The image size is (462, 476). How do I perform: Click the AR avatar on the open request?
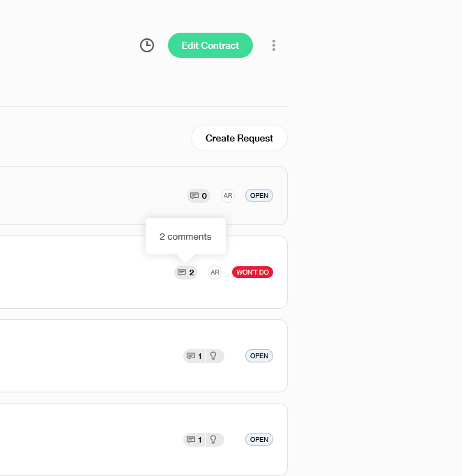tap(228, 196)
